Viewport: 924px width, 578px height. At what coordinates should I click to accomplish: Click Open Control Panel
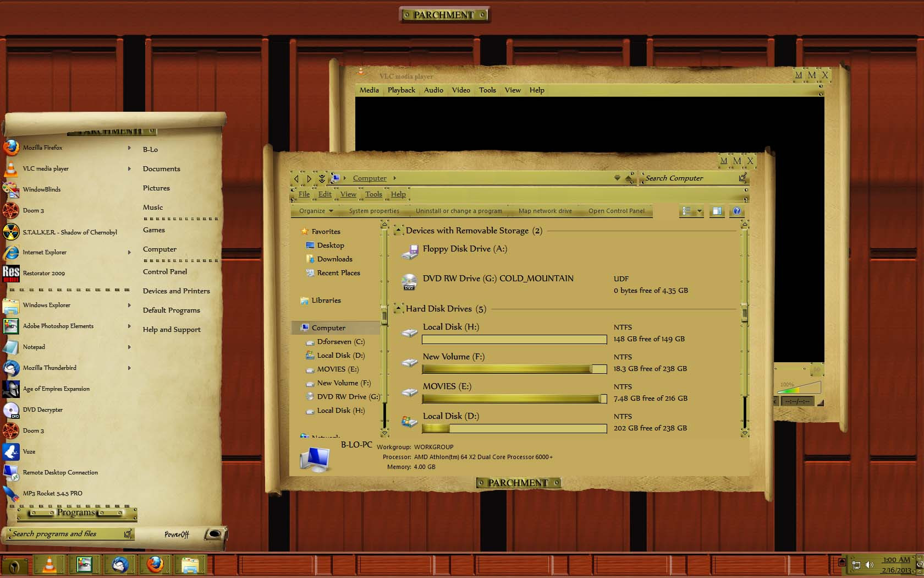coord(617,211)
